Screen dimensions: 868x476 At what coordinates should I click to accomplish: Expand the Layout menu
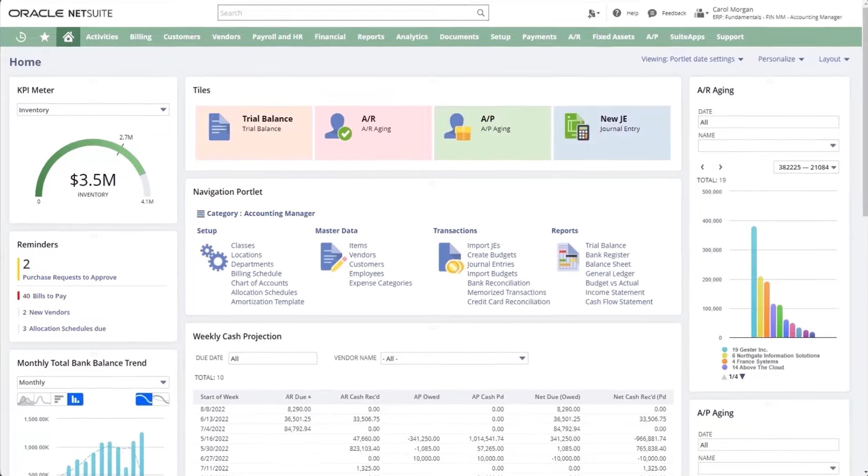(x=834, y=59)
